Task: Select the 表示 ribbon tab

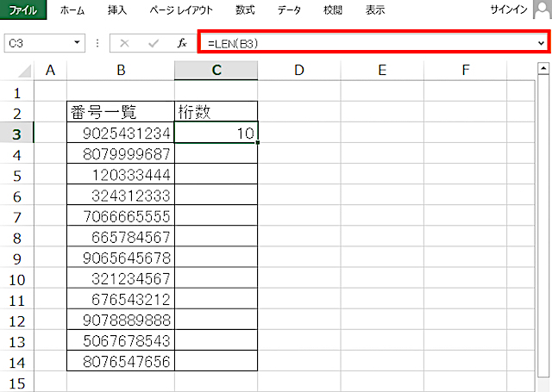Action: pyautogui.click(x=375, y=11)
